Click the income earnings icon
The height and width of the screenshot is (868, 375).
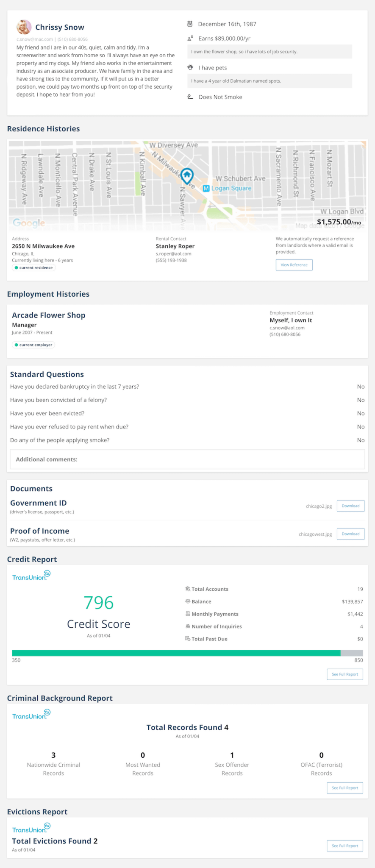coord(190,38)
